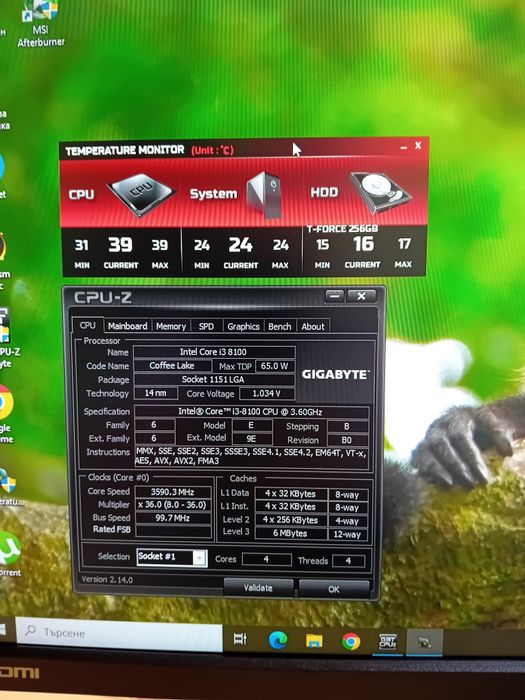The height and width of the screenshot is (700, 525).
Task: Click the Instructions list in CPU-Z
Action: click(x=251, y=457)
